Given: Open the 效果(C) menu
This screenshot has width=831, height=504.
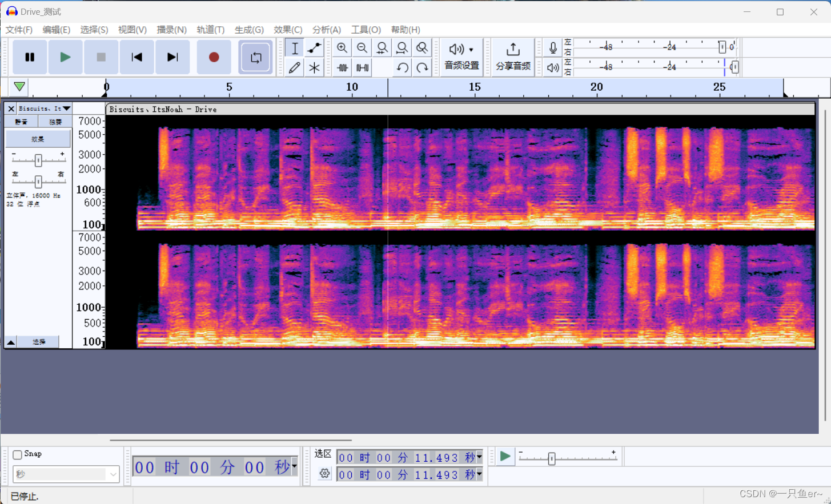Looking at the screenshot, I should tap(288, 30).
